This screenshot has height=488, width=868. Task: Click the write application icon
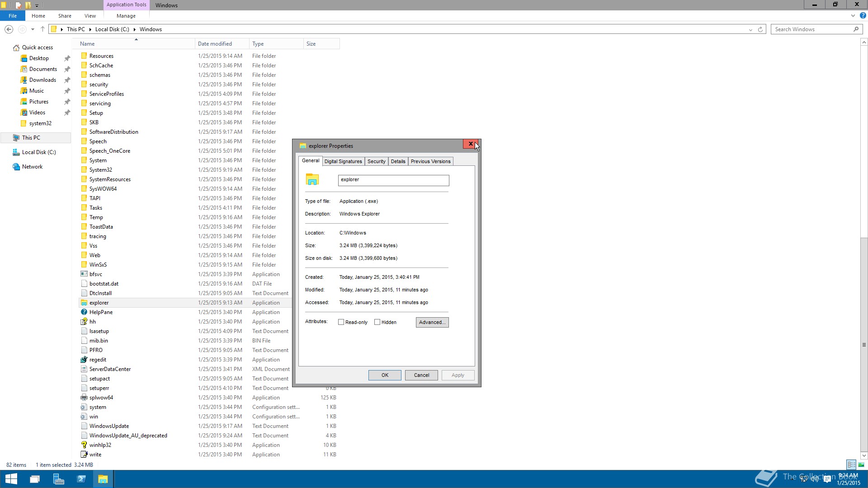pyautogui.click(x=84, y=455)
